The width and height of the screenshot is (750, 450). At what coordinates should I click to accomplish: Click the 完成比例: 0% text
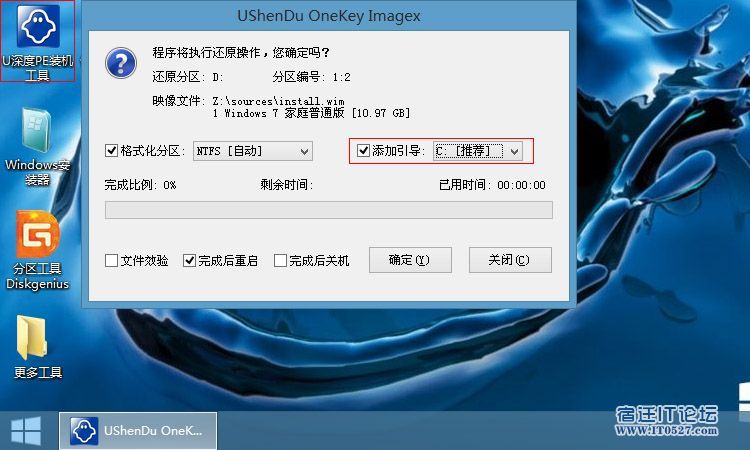(x=140, y=185)
